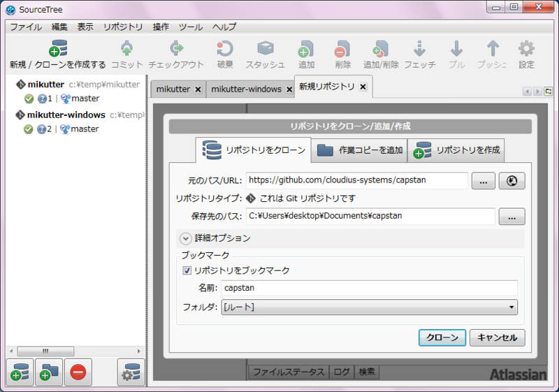The height and width of the screenshot is (392, 559).
Task: Click the キャンセル button
Action: tap(497, 337)
